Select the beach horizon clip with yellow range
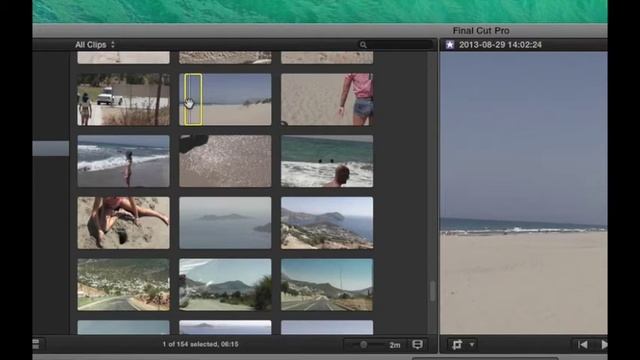The height and width of the screenshot is (360, 640). click(225, 99)
